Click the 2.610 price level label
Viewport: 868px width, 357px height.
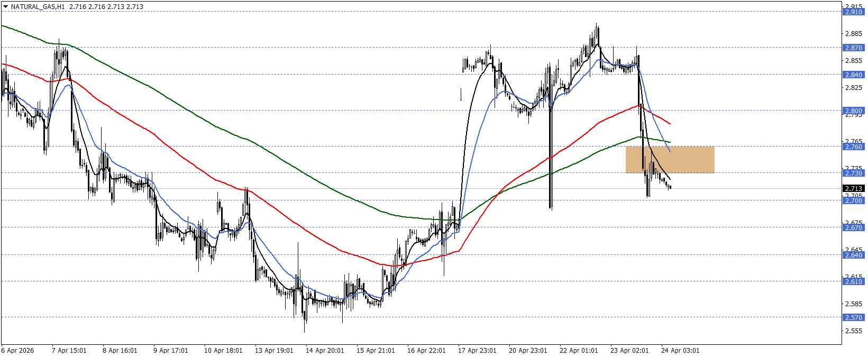(x=853, y=281)
